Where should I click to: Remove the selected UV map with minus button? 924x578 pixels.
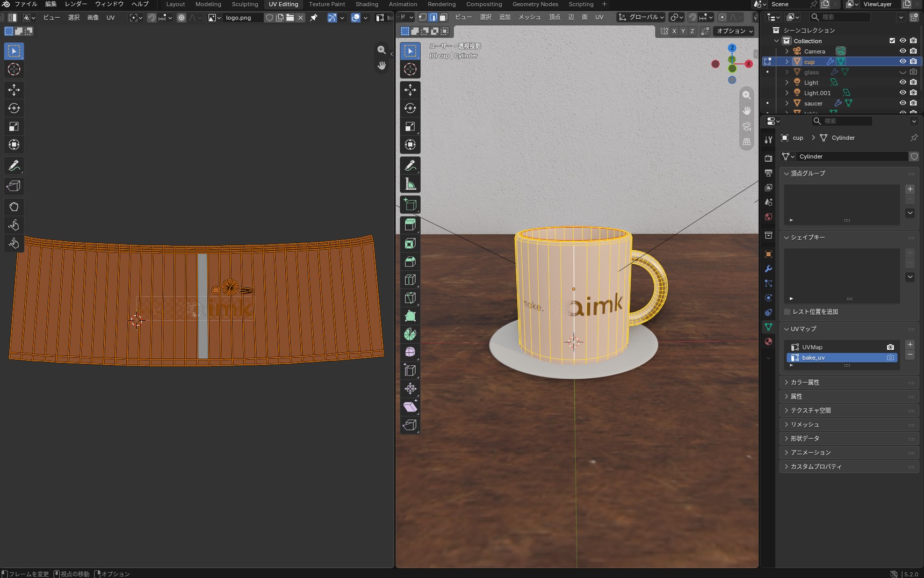910,355
